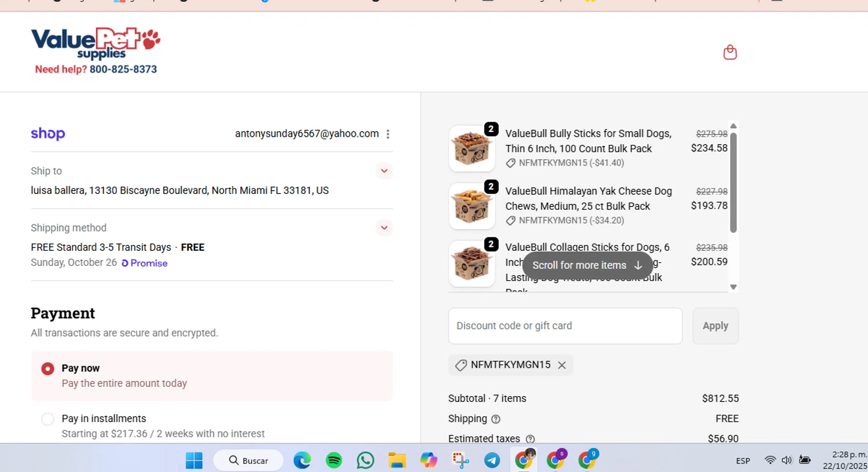Image resolution: width=868 pixels, height=472 pixels.
Task: Switch to the Chrome icon with the purple S badge
Action: point(556,459)
